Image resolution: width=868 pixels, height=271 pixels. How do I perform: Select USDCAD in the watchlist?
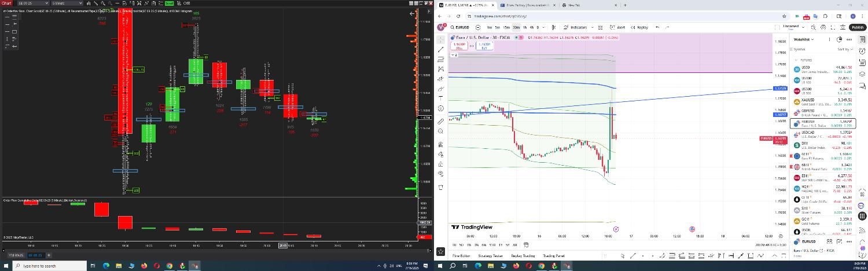[823, 134]
